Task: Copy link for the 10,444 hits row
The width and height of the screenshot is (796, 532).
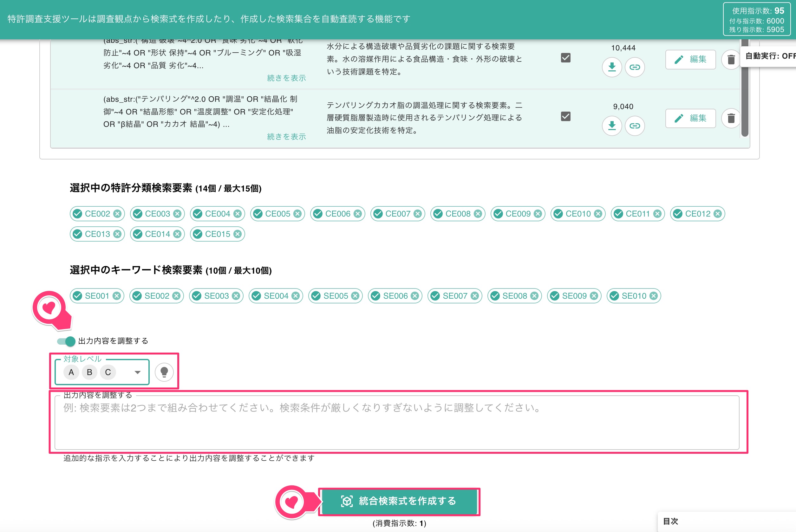Action: click(635, 67)
